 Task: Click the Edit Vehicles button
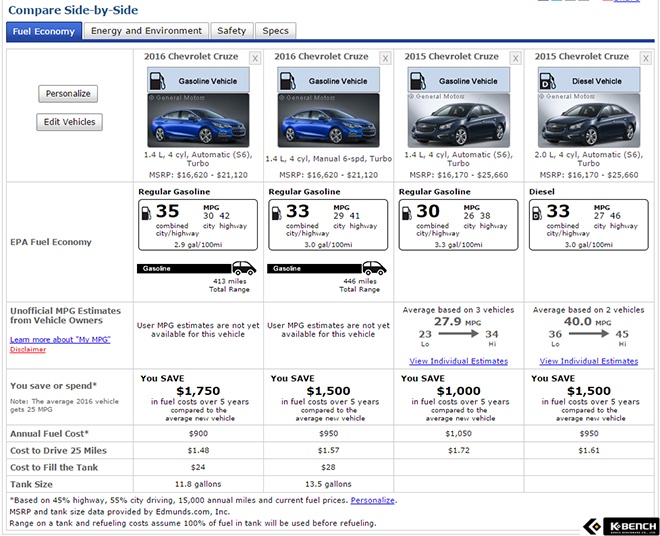click(x=69, y=122)
